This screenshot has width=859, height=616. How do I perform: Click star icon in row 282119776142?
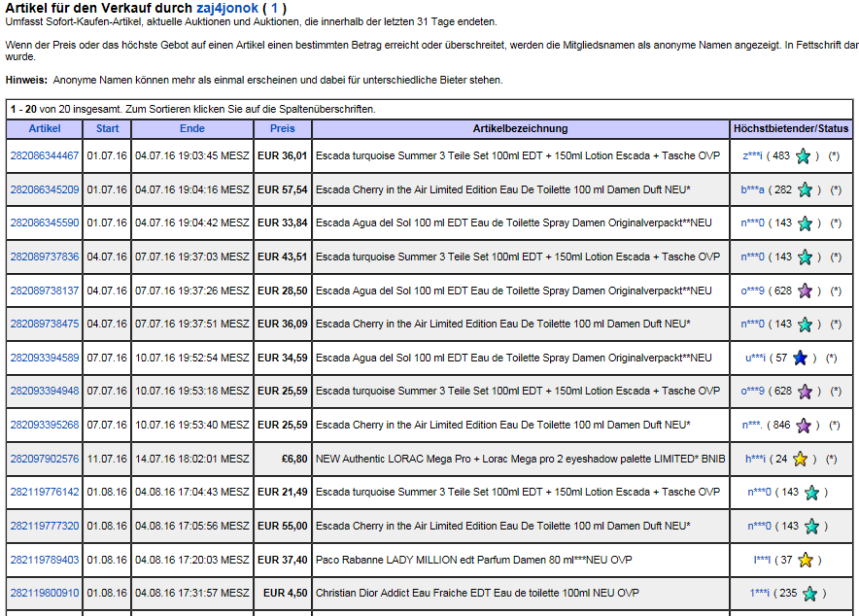pyautogui.click(x=811, y=493)
